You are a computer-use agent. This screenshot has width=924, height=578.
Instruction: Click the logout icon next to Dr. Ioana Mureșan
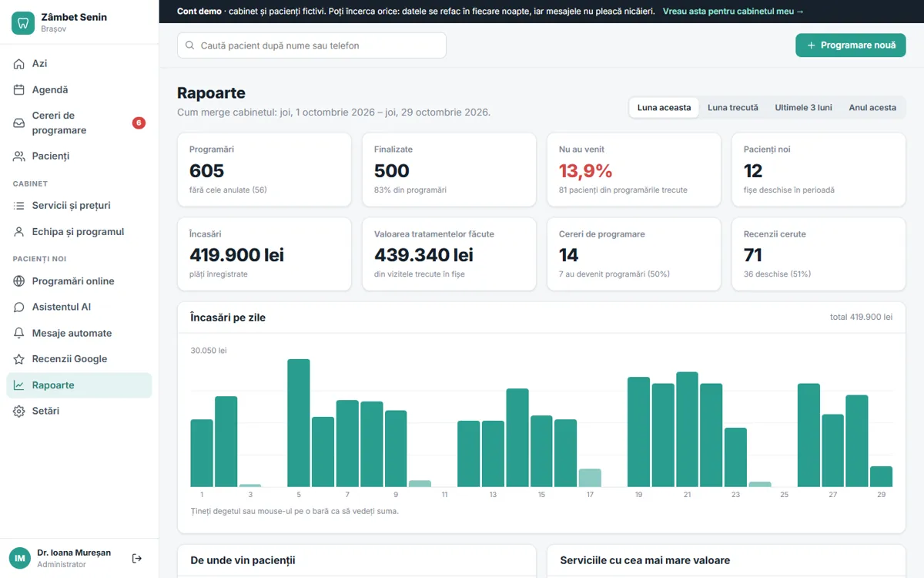[137, 558]
